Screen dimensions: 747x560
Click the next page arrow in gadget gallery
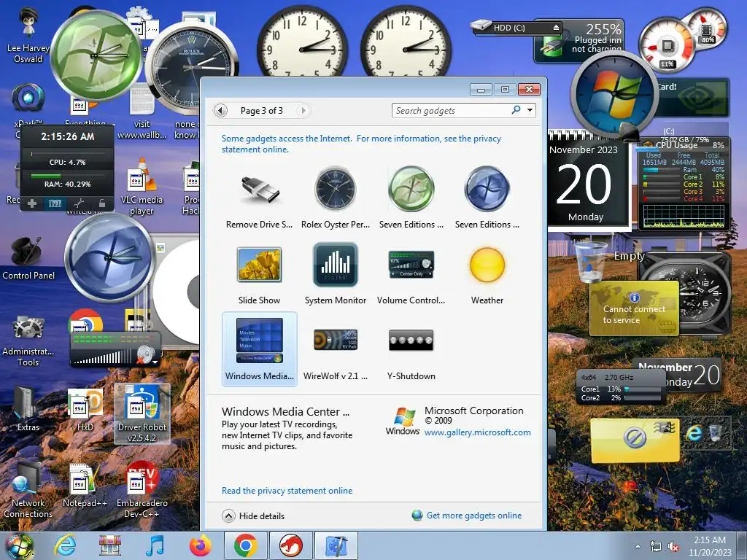[x=303, y=111]
